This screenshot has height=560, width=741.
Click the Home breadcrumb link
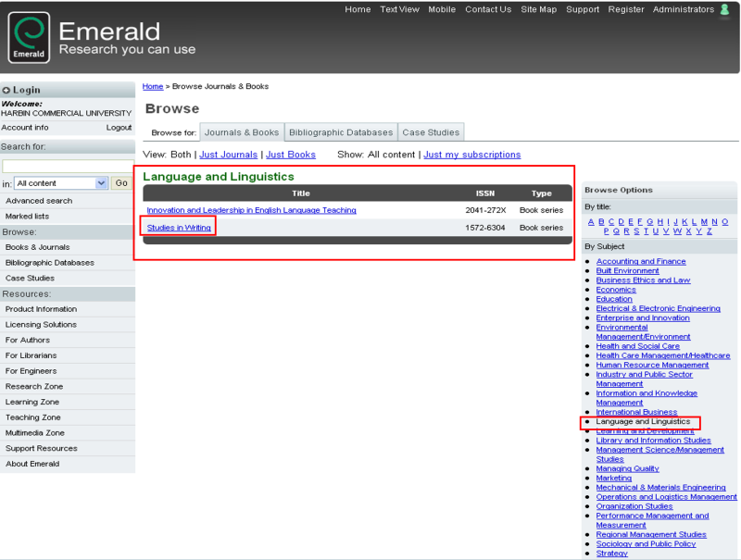tap(153, 86)
